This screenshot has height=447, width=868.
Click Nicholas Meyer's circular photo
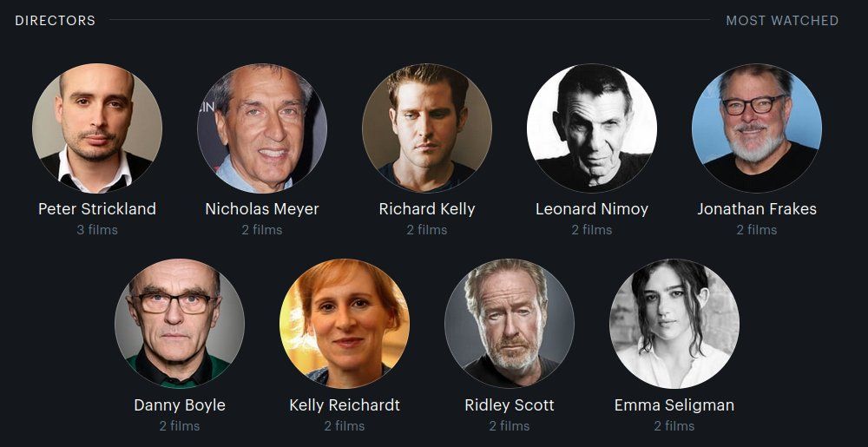(262, 128)
